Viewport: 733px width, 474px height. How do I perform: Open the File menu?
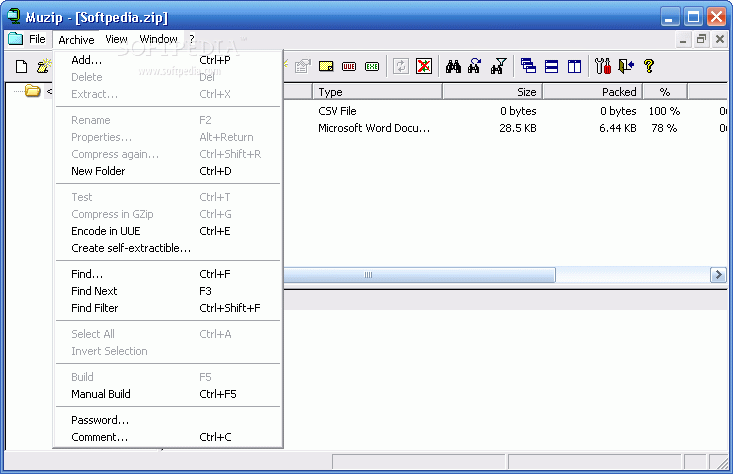tap(37, 39)
